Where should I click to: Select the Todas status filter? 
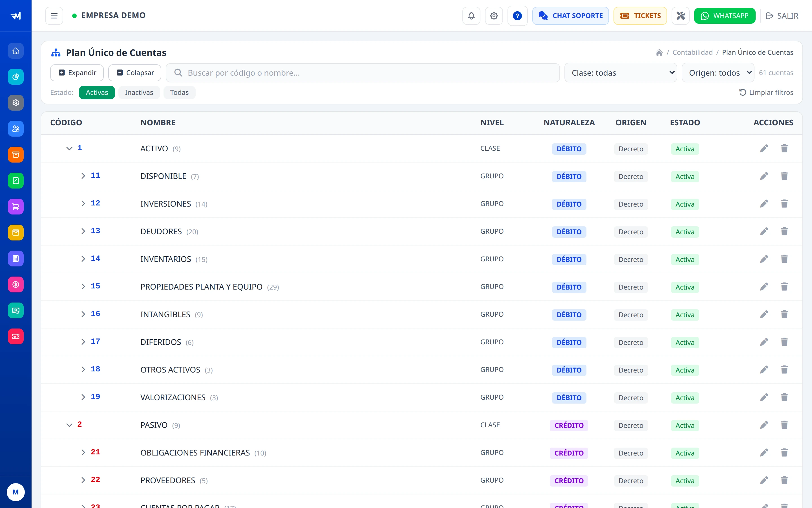[x=179, y=92]
